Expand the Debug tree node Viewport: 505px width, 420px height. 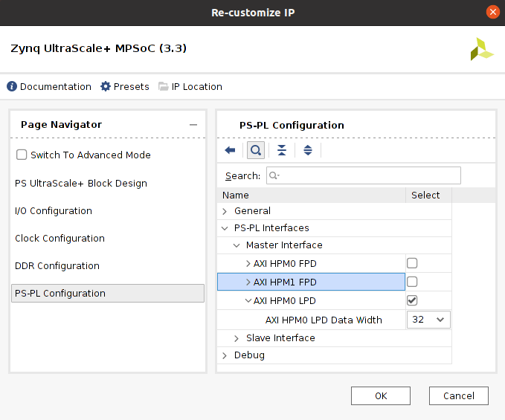coord(225,355)
